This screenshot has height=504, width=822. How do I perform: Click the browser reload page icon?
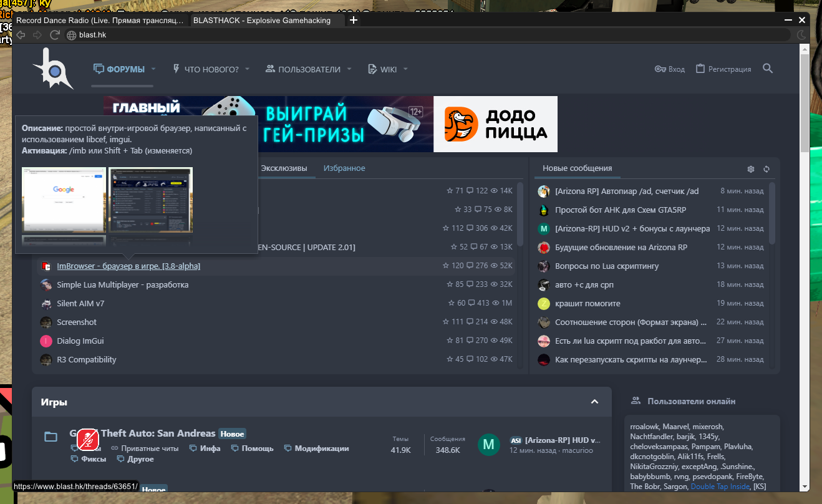[x=54, y=35]
